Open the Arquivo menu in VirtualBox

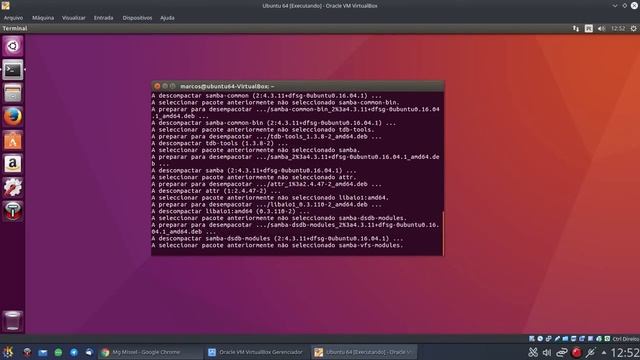pyautogui.click(x=13, y=18)
